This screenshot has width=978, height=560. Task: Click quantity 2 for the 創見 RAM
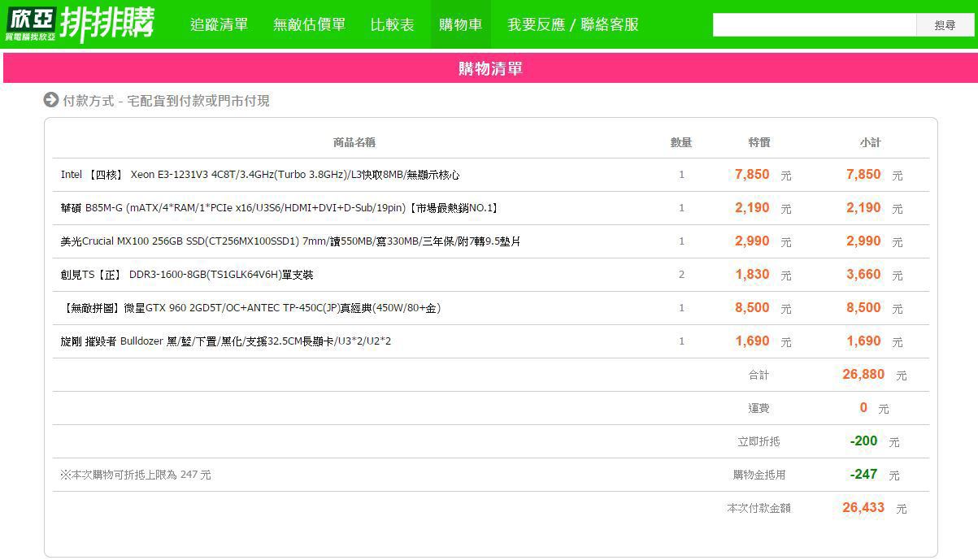681,275
